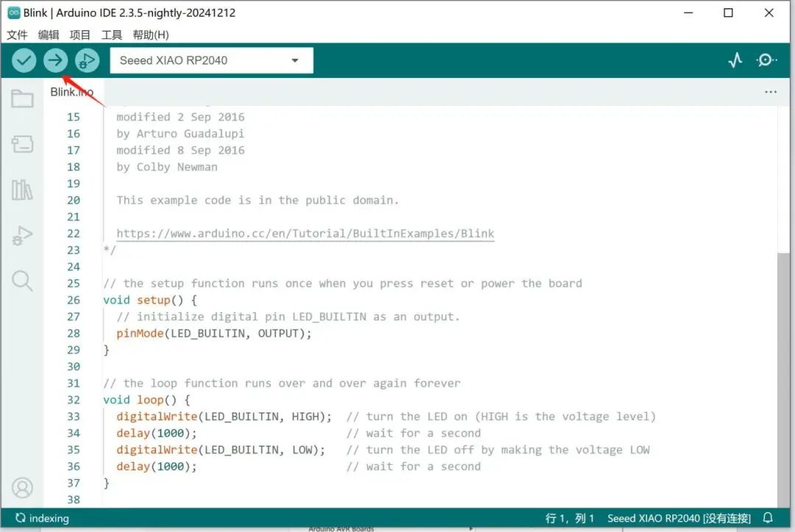The image size is (795, 532).
Task: Open the Serial Monitor magnifier icon
Action: point(766,60)
